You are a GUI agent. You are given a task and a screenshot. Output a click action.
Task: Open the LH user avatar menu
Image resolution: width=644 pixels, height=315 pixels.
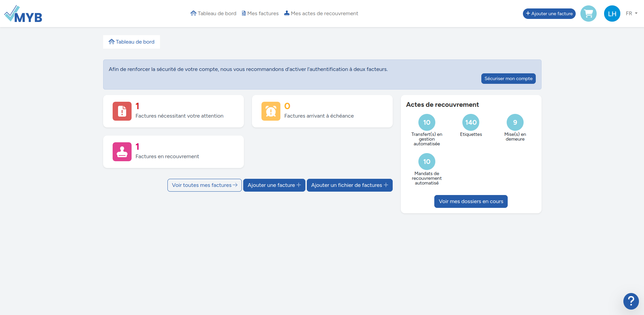click(612, 14)
